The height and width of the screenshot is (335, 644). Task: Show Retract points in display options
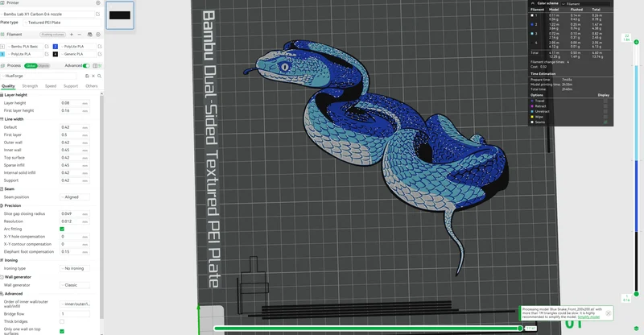coord(605,106)
